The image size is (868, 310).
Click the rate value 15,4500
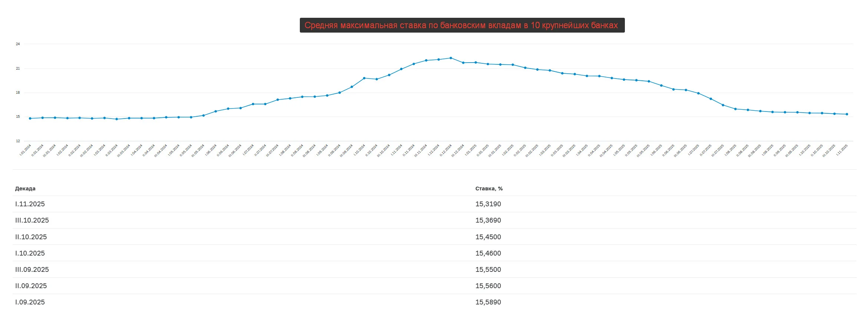(x=488, y=237)
